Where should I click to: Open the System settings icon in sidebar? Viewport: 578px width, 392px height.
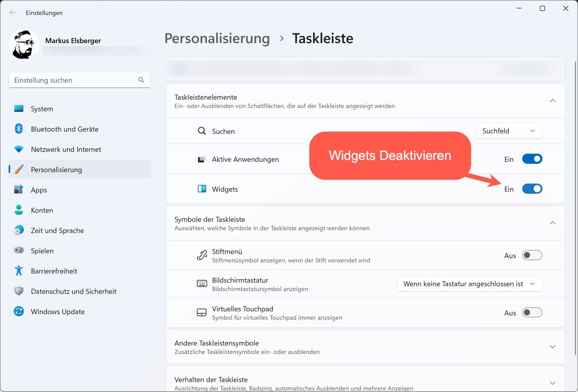pyautogui.click(x=19, y=109)
